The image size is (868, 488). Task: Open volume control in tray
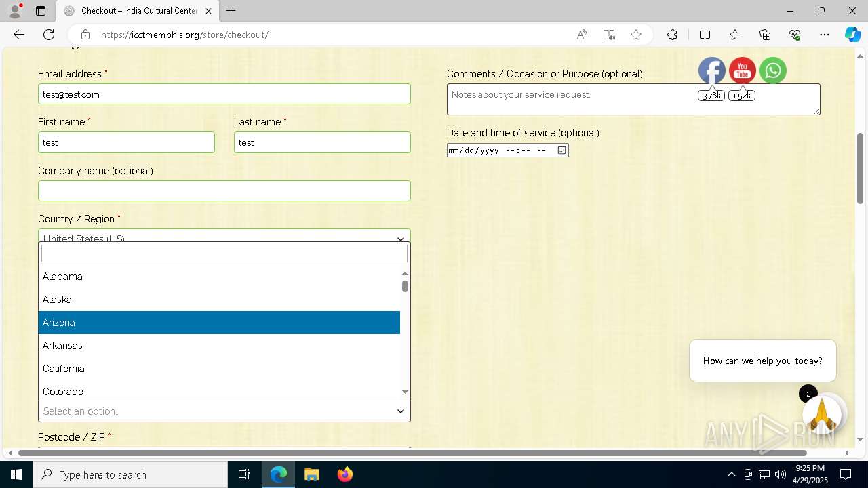pos(781,474)
